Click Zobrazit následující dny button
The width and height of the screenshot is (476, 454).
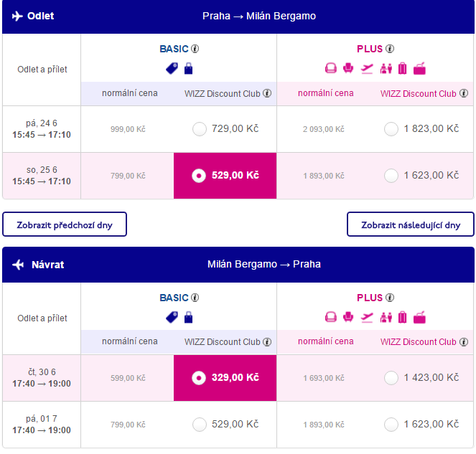tap(411, 224)
